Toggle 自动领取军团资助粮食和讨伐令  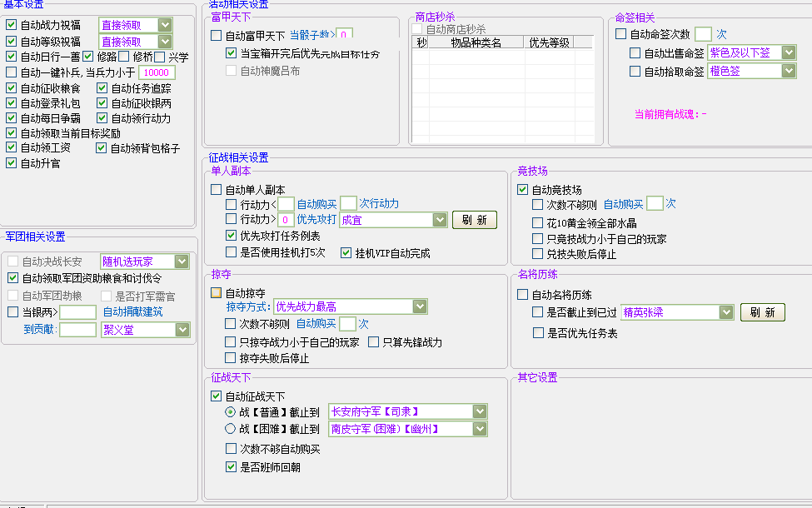[x=13, y=278]
